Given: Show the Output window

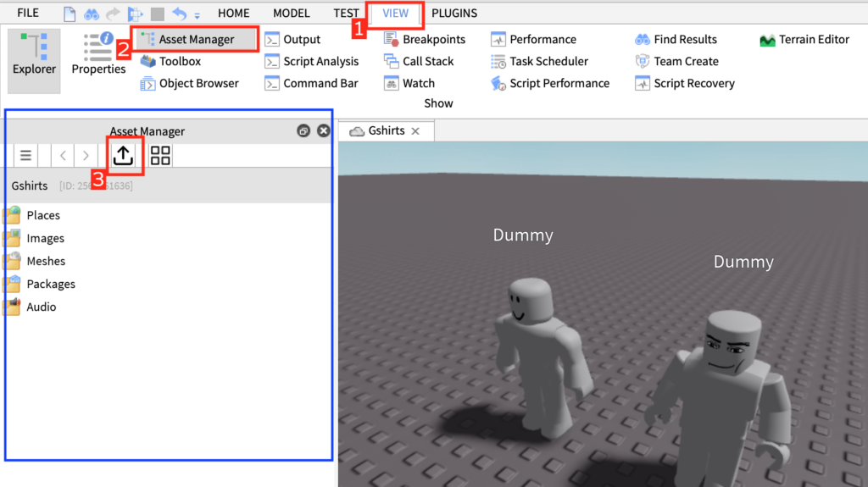Looking at the screenshot, I should coord(292,39).
